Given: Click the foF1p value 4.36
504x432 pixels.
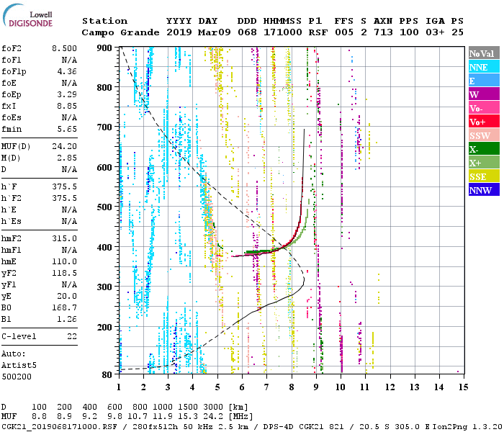Looking at the screenshot, I should point(67,71).
